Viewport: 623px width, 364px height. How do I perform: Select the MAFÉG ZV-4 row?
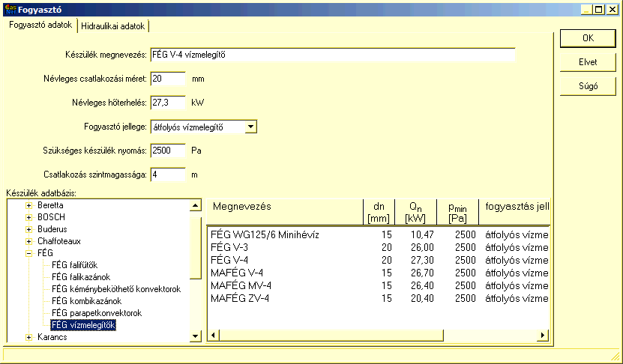(x=379, y=298)
